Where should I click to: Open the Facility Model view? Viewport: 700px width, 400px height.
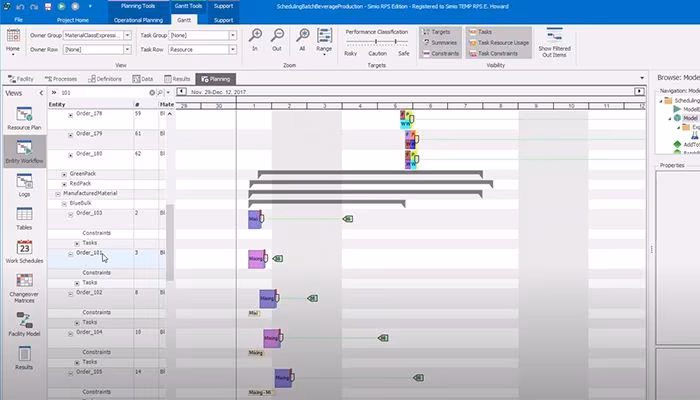24,324
